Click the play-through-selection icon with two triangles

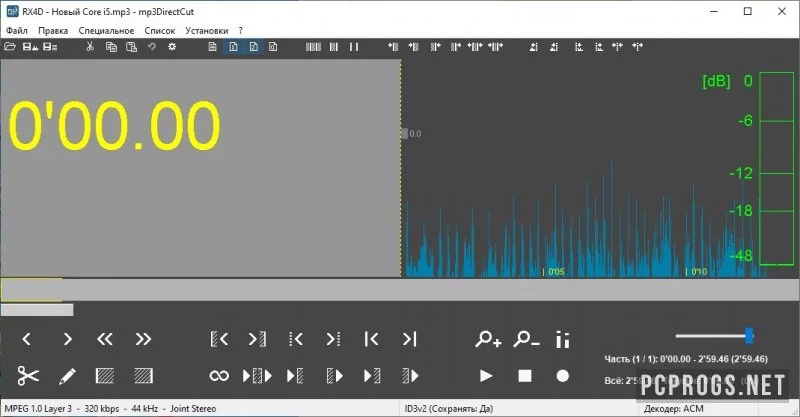[x=257, y=376]
